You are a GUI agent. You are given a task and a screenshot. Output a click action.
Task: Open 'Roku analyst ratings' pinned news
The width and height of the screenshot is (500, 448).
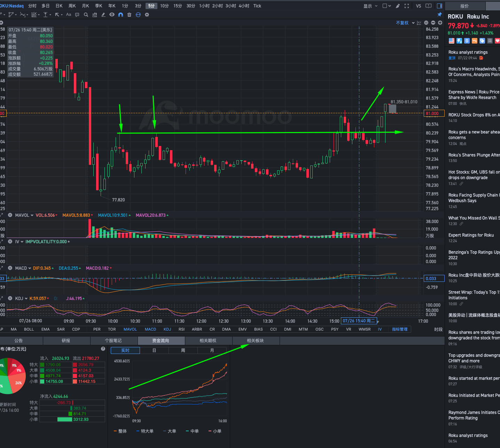pyautogui.click(x=468, y=52)
